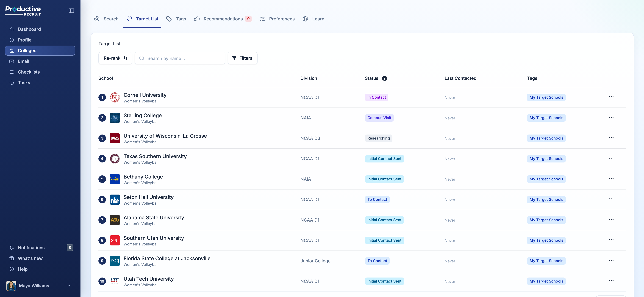
Task: Open more options for Wisconsin-La Crosse
Action: pos(611,138)
